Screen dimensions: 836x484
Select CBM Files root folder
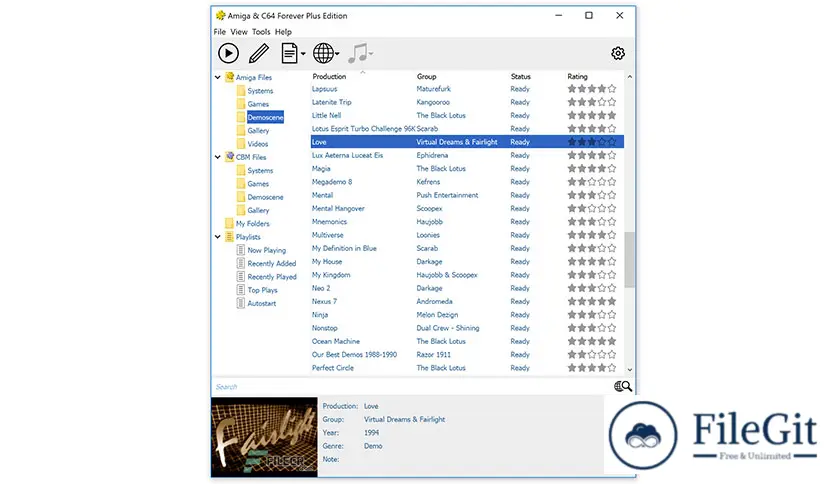(x=251, y=157)
